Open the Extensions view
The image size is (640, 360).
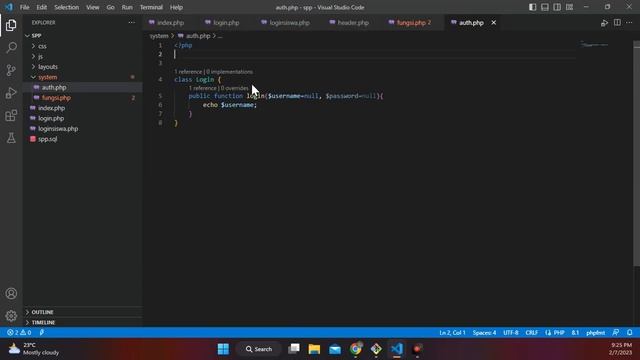pyautogui.click(x=11, y=116)
